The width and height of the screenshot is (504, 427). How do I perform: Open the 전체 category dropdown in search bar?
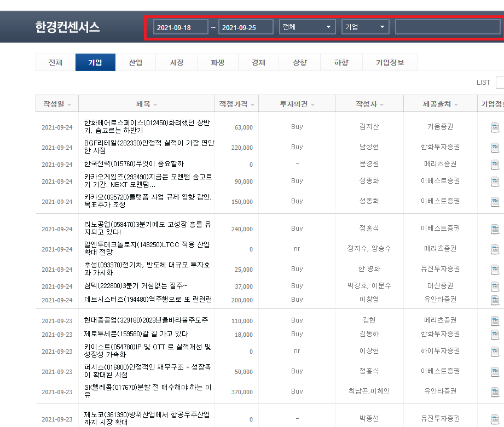pyautogui.click(x=308, y=27)
